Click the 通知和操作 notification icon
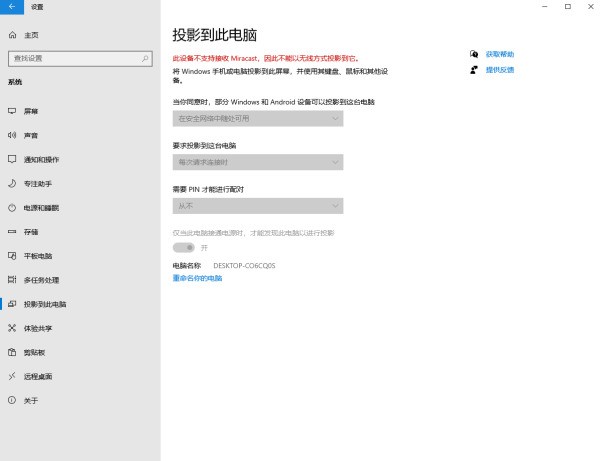 click(x=12, y=159)
